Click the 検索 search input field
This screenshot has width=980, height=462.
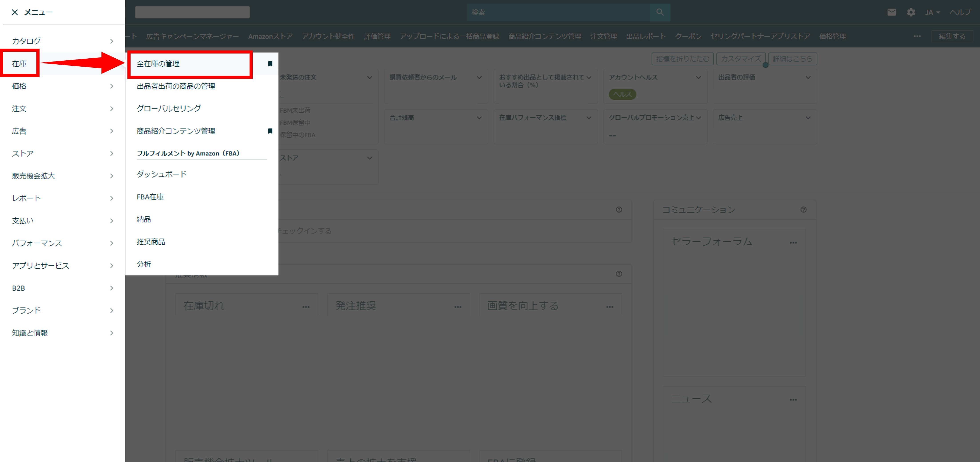[x=558, y=12]
